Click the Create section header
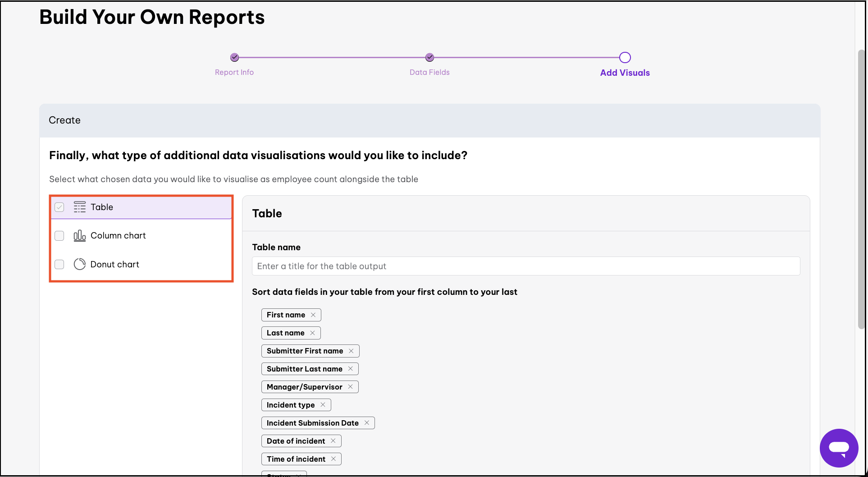Screen dimensions: 868x477 64,120
